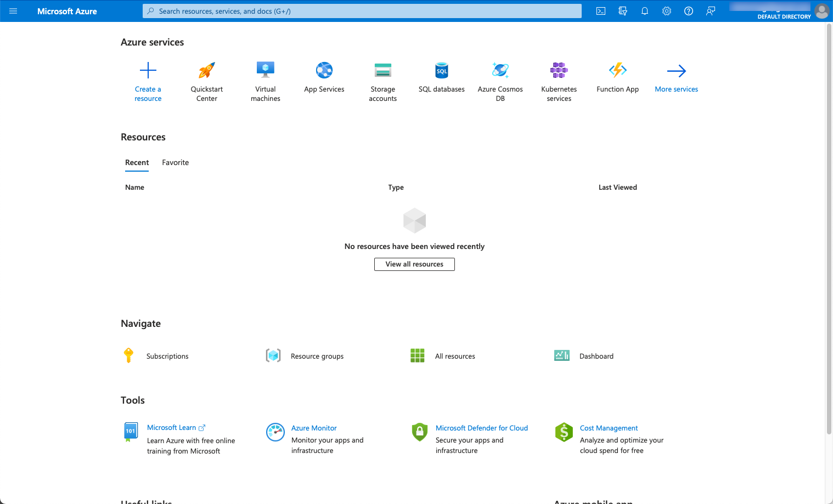Open Kubernetes services icon
This screenshot has width=833, height=504.
pos(559,70)
